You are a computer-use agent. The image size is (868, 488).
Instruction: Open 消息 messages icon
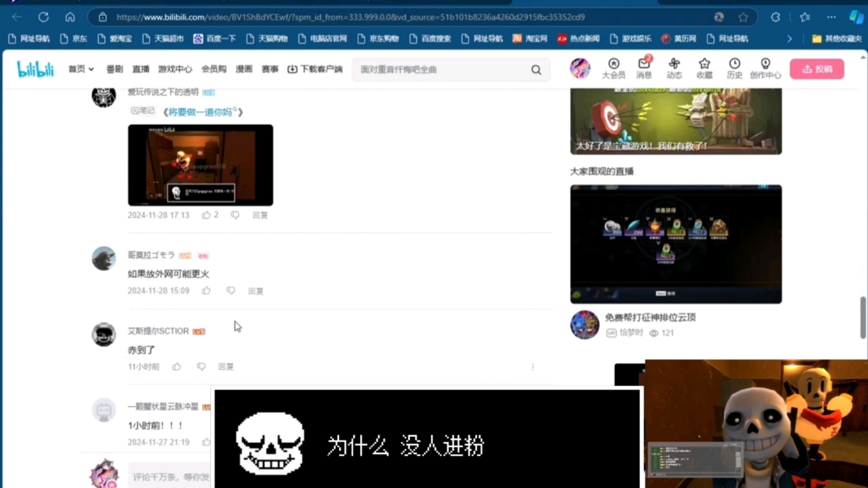pyautogui.click(x=644, y=69)
